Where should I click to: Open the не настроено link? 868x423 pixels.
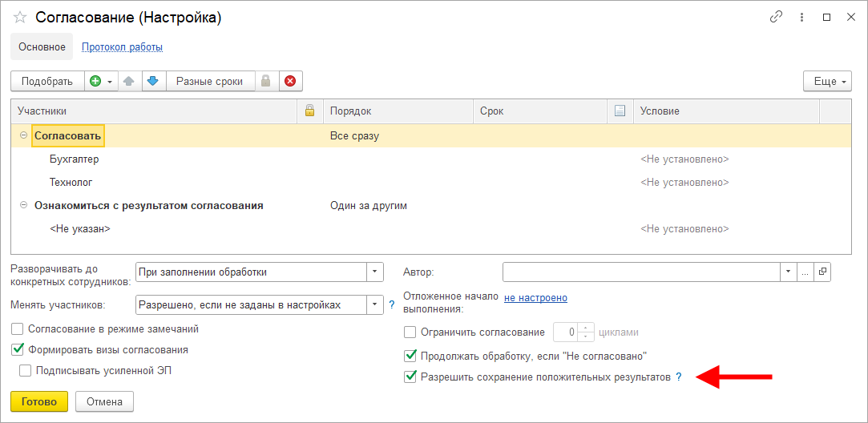535,298
